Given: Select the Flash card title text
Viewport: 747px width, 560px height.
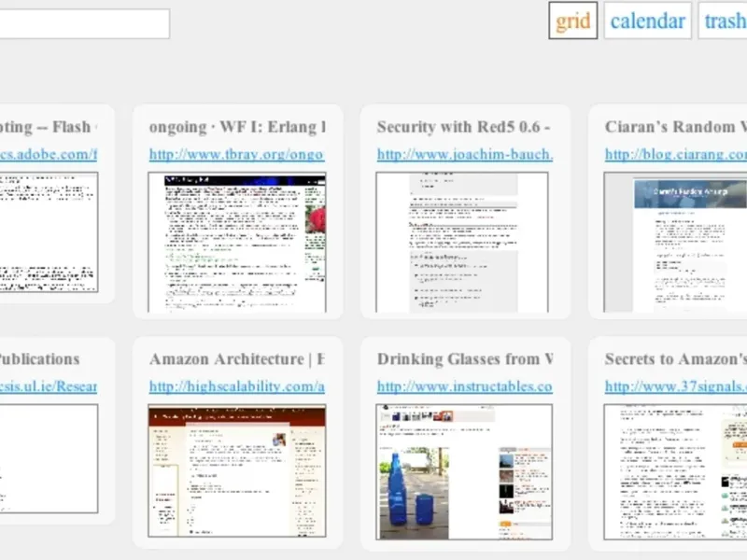Looking at the screenshot, I should point(49,127).
